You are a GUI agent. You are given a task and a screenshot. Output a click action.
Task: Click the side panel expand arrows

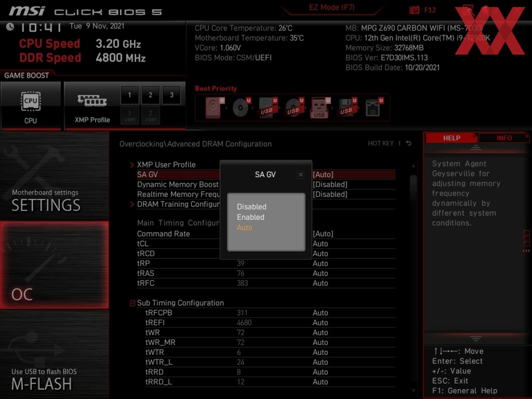[526, 251]
